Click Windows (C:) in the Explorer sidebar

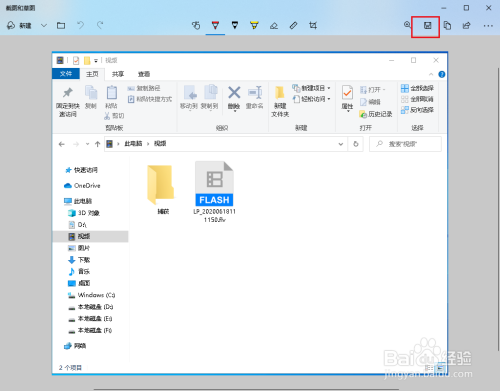[x=91, y=295]
